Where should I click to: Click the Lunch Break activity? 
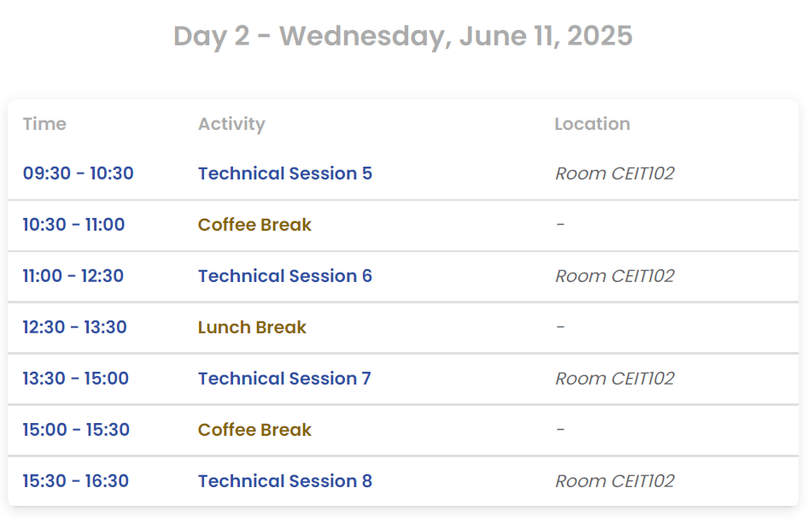(x=252, y=327)
